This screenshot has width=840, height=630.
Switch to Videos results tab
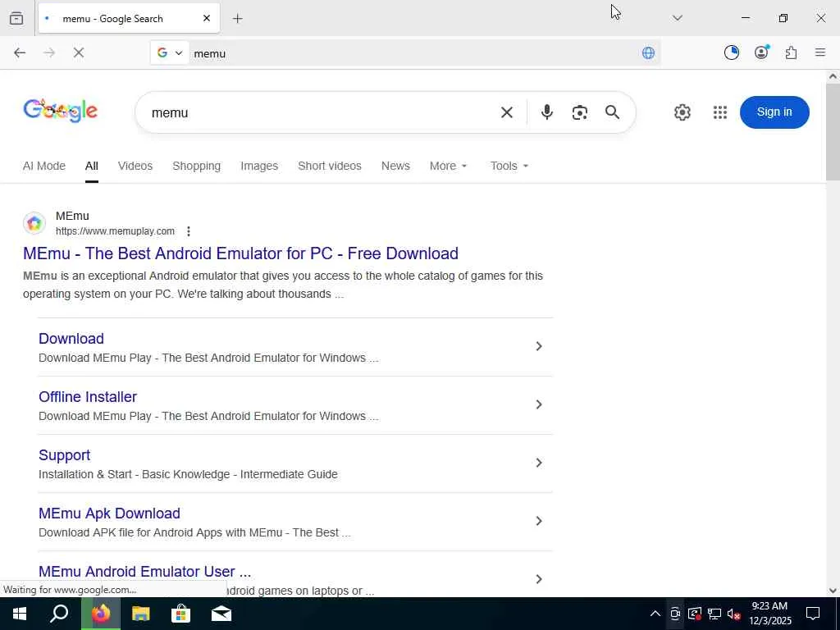tap(135, 166)
